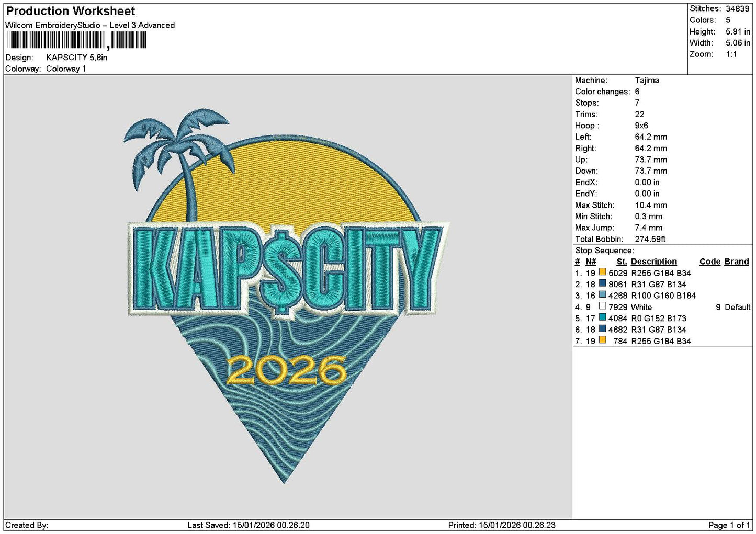
Task: Click the Hoop value '9x6'
Action: (x=641, y=126)
